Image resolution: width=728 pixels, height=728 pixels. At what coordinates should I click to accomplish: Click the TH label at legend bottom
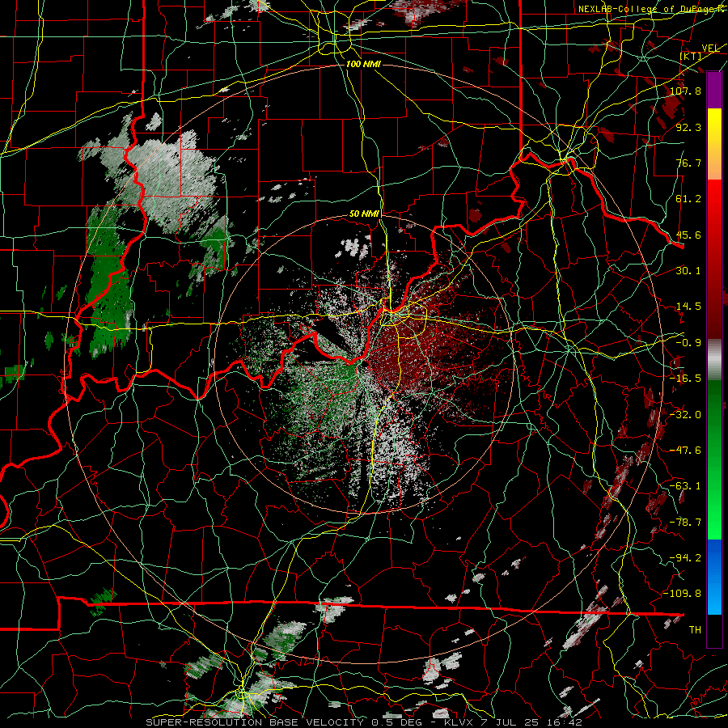(695, 630)
